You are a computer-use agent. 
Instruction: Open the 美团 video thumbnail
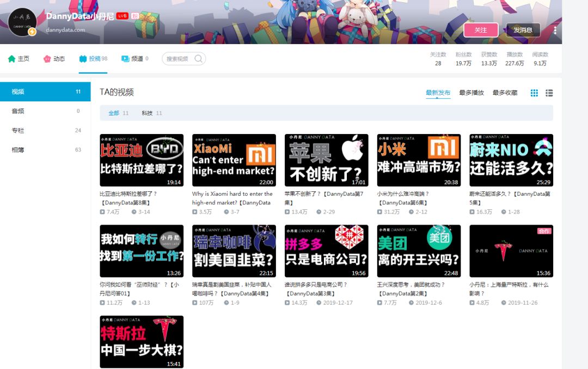[x=419, y=251]
